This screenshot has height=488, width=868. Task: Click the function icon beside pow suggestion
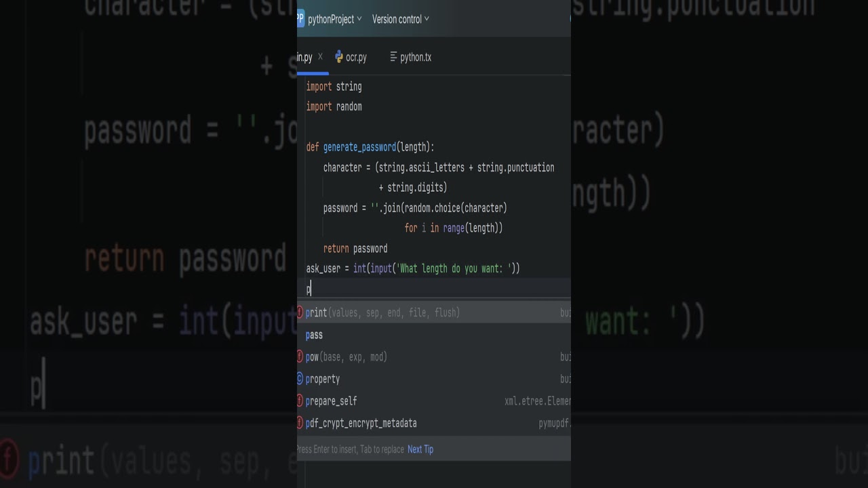tap(300, 357)
